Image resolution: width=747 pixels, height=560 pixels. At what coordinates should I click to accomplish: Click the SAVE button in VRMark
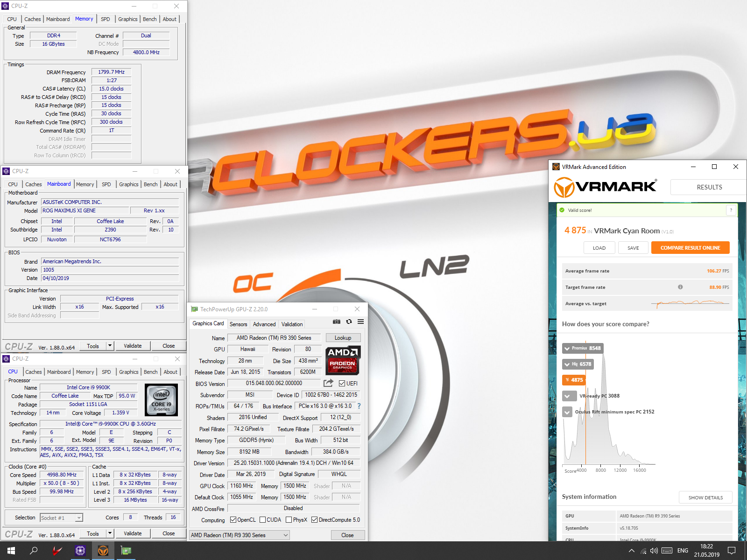tap(633, 248)
